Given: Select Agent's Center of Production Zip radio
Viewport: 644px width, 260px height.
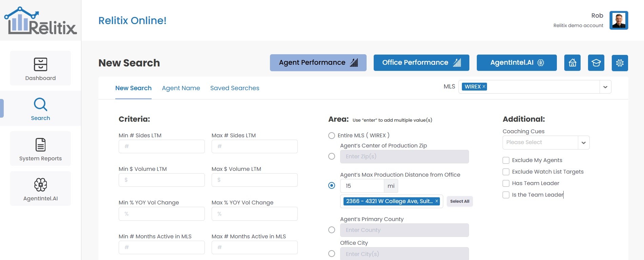Looking at the screenshot, I should 332,156.
